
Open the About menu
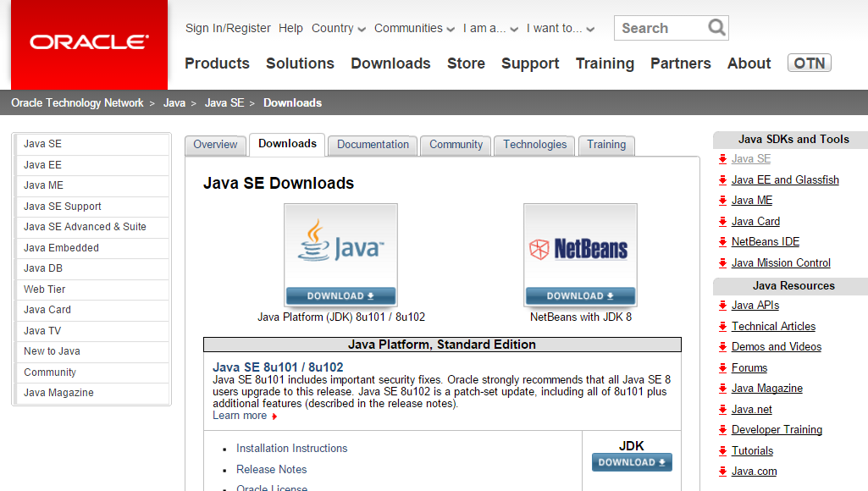(x=749, y=63)
